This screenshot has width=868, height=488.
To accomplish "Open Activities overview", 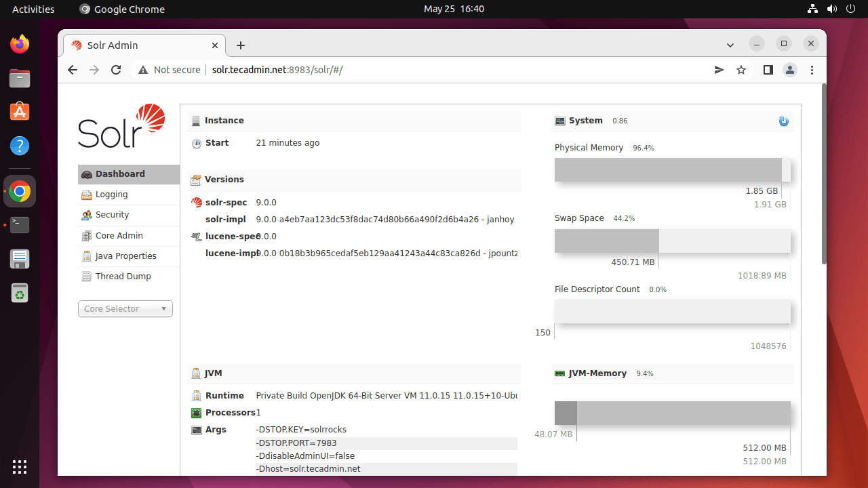I will coord(33,9).
